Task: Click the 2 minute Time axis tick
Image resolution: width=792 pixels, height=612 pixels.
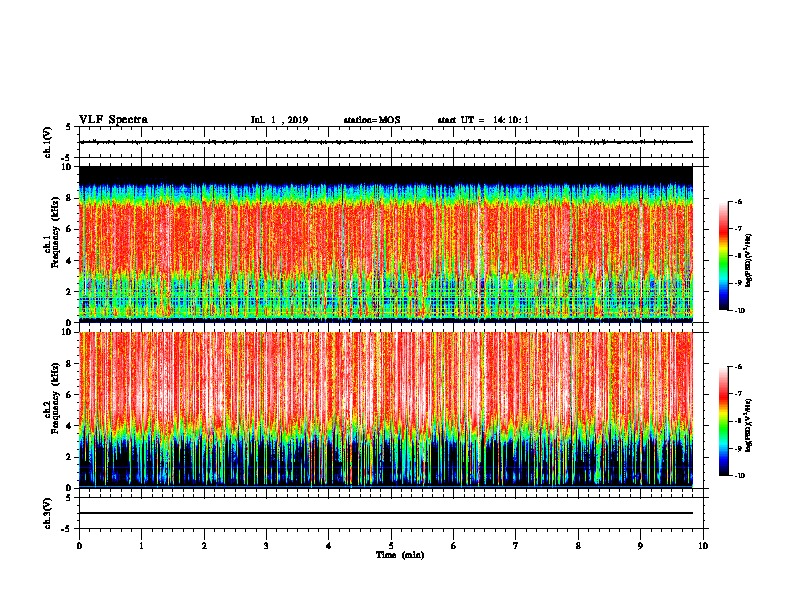Action: [x=204, y=546]
